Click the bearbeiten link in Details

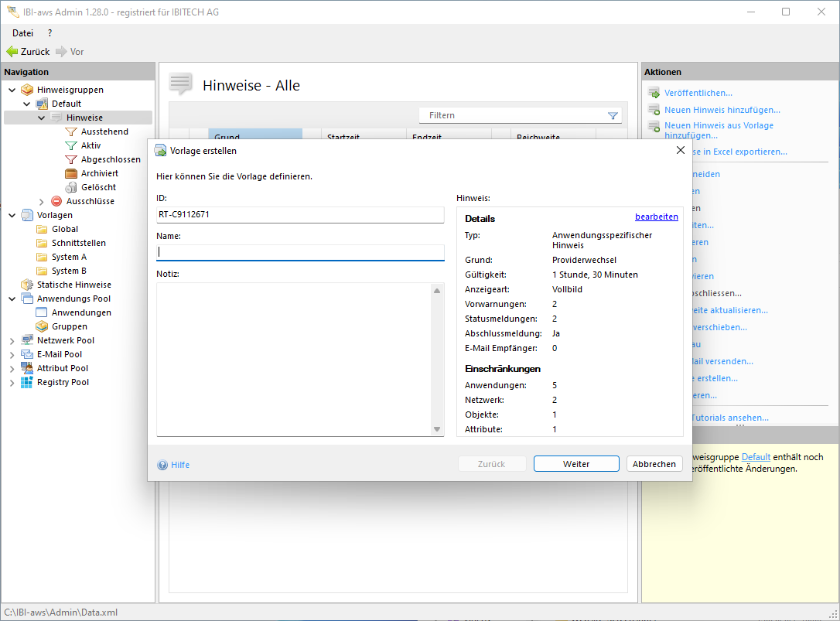[x=656, y=217]
